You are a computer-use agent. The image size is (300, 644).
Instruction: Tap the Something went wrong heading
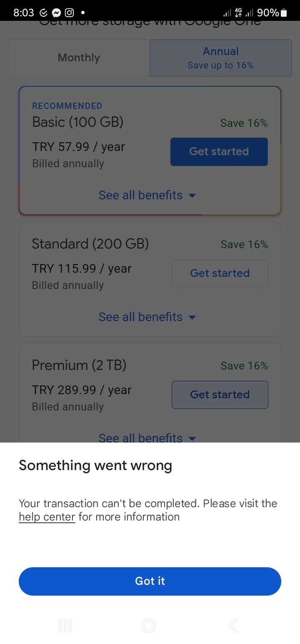95,465
